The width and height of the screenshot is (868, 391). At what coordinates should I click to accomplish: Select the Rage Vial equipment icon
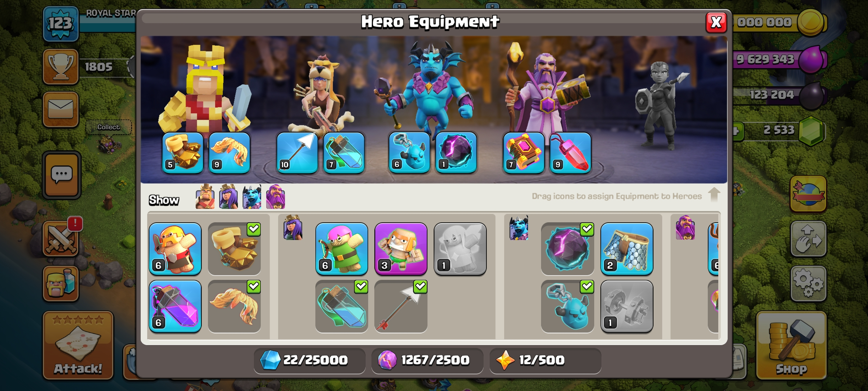point(175,306)
